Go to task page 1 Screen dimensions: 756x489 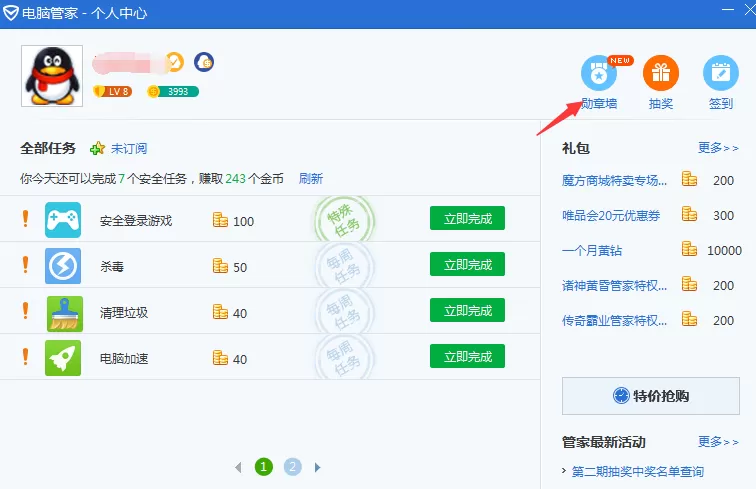pyautogui.click(x=264, y=467)
